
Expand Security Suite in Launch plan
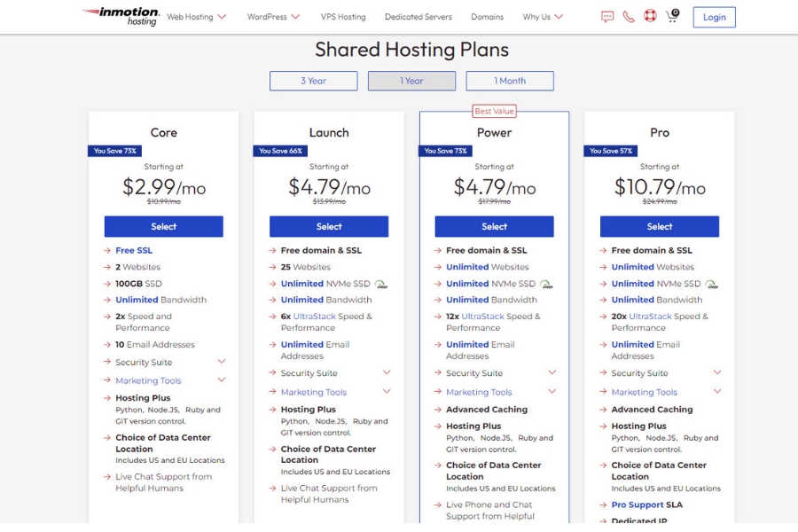387,372
